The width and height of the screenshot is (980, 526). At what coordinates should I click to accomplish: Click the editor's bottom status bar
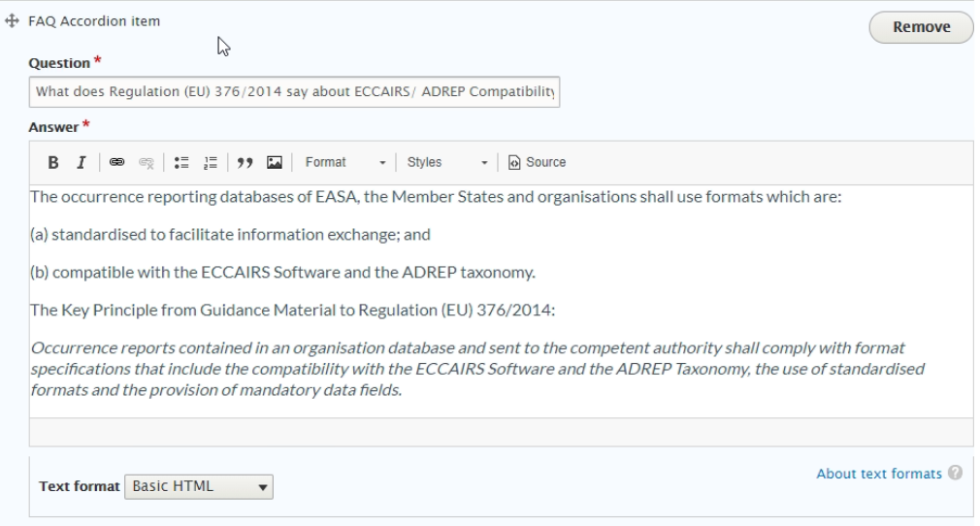point(502,432)
